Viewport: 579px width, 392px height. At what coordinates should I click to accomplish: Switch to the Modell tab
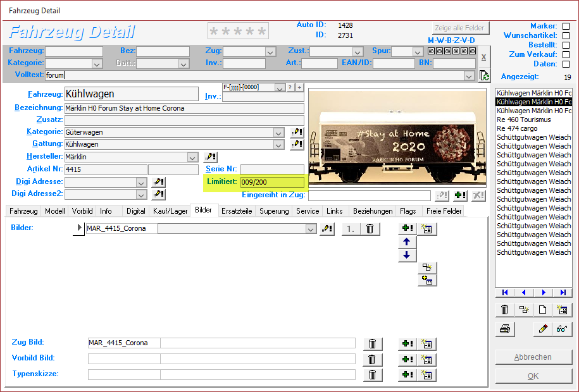tap(54, 211)
